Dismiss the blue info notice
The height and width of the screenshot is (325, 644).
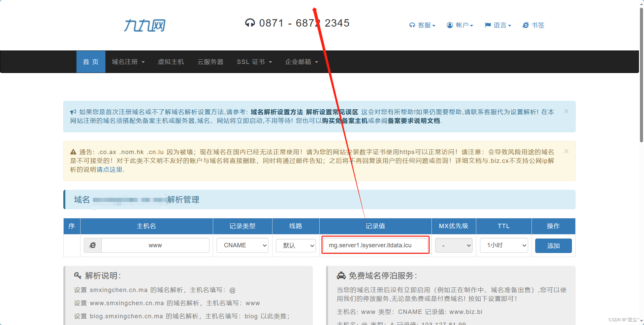point(566,111)
